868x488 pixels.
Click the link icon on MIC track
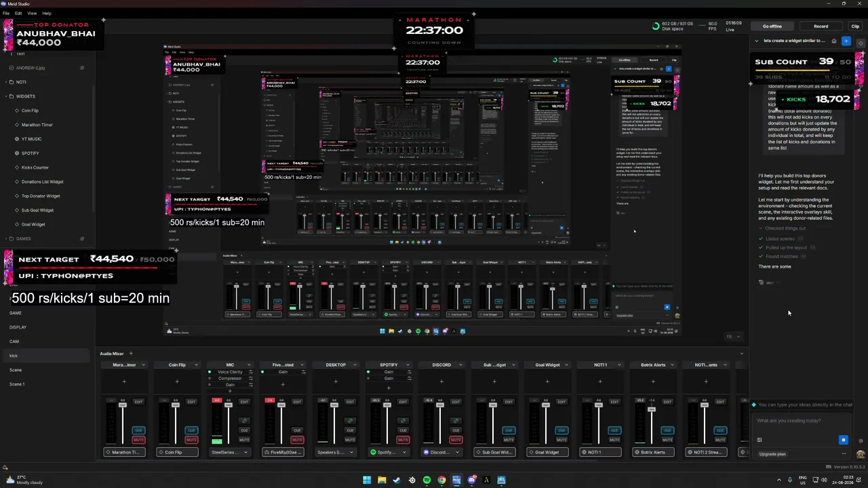[244, 421]
